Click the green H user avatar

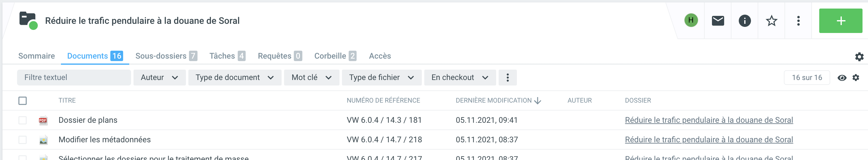[691, 20]
